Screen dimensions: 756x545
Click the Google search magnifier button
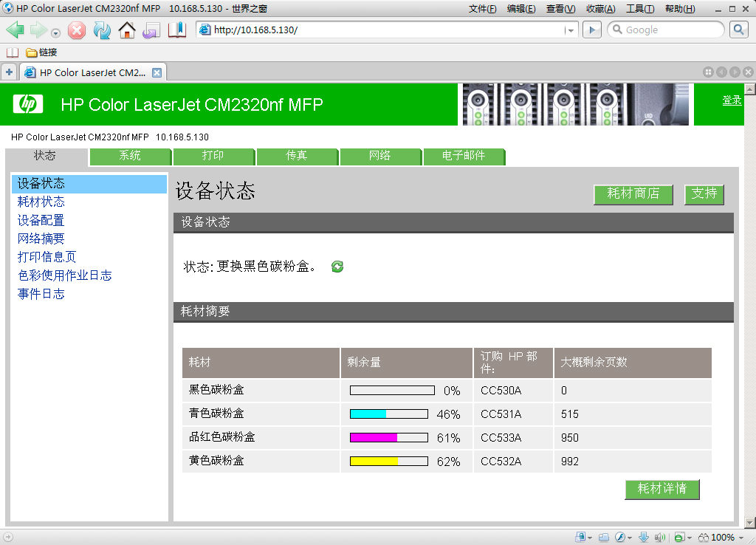tap(738, 30)
